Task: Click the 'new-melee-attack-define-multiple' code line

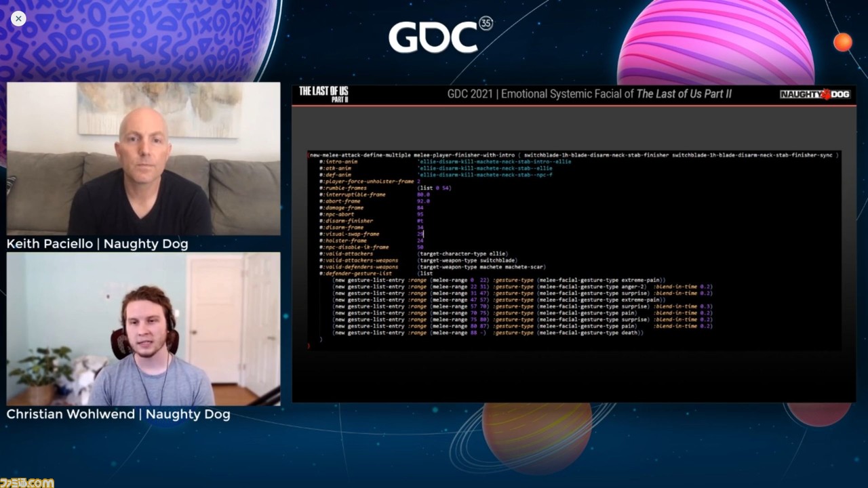Action: click(572, 155)
